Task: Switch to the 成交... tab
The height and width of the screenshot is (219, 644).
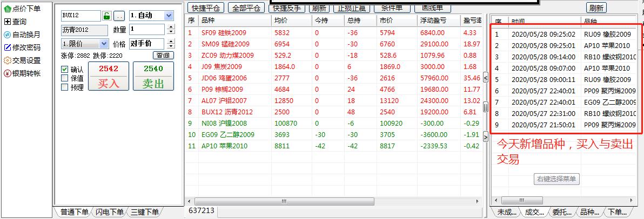Action: pyautogui.click(x=534, y=212)
